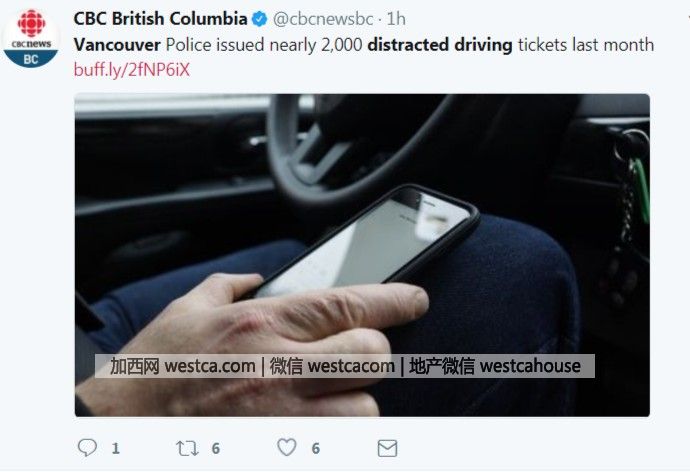Follow the buff.ly/2fNP6iX link
The image size is (690, 472).
tap(132, 70)
